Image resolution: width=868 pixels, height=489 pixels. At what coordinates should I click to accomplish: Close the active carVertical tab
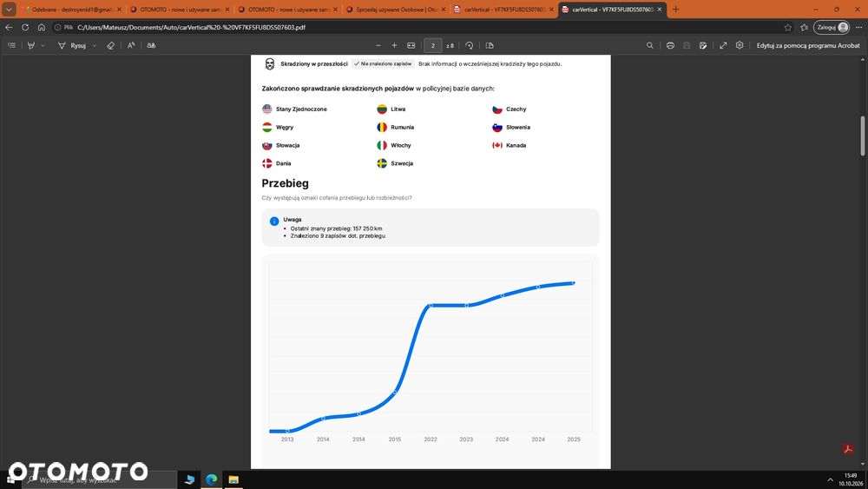coord(660,10)
